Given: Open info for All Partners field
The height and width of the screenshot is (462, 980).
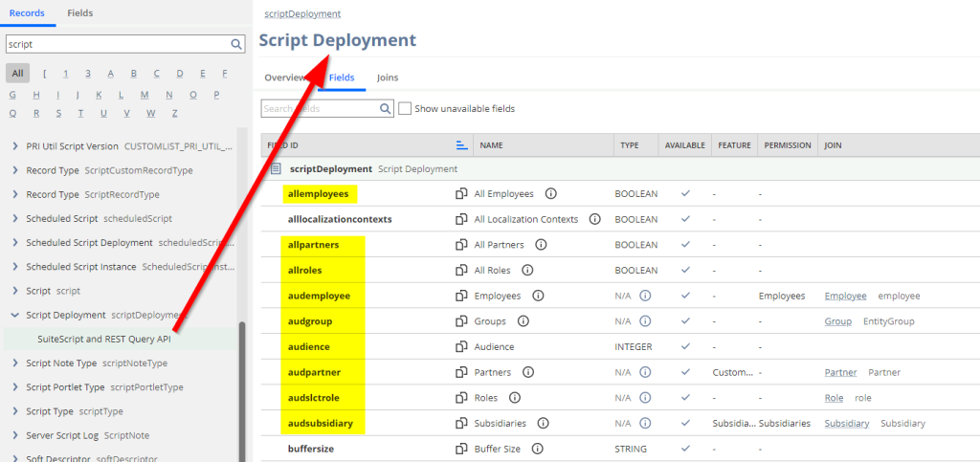Looking at the screenshot, I should (542, 245).
